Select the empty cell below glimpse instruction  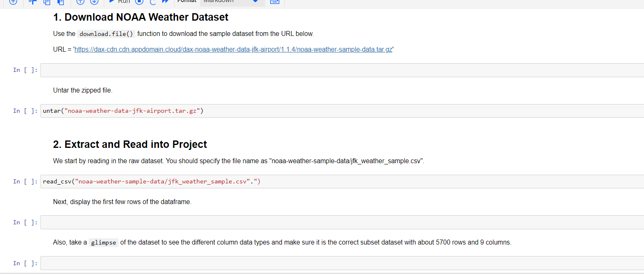342,263
